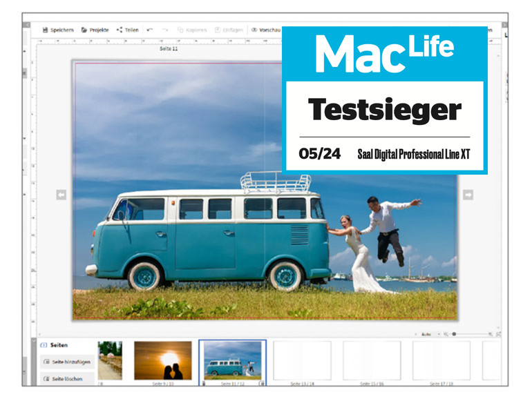Open the Auto zoom dropdown
The image size is (532, 399).
[x=430, y=334]
